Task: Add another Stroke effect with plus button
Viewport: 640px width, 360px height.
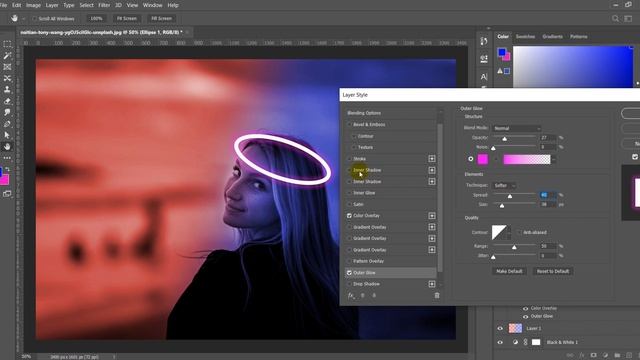Action: pyautogui.click(x=432, y=158)
